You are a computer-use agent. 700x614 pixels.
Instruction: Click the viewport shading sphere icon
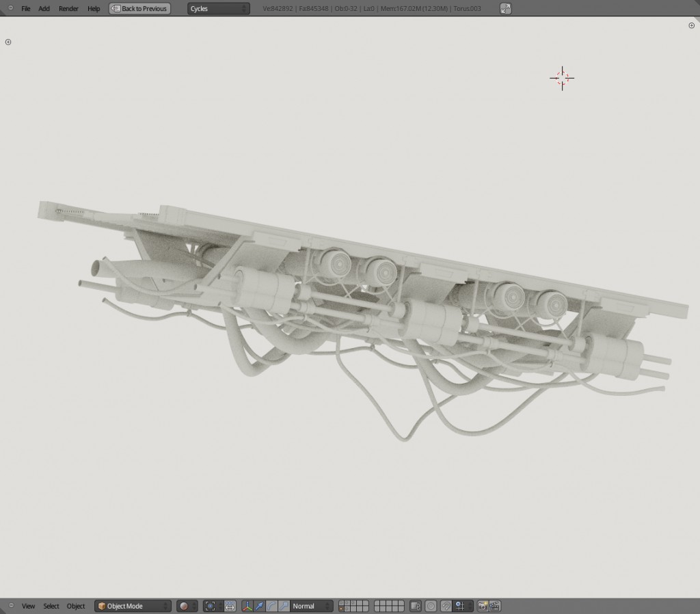pos(185,606)
